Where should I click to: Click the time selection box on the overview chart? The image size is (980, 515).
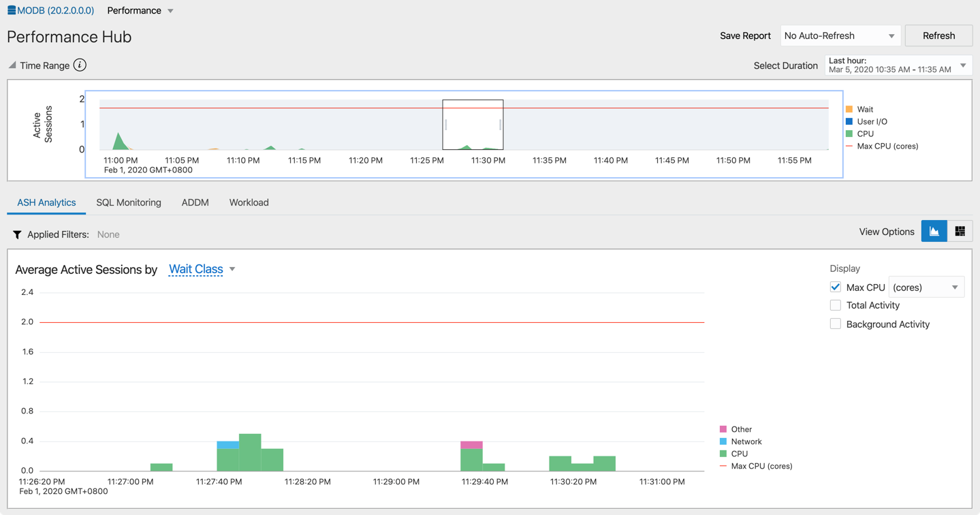(x=473, y=125)
